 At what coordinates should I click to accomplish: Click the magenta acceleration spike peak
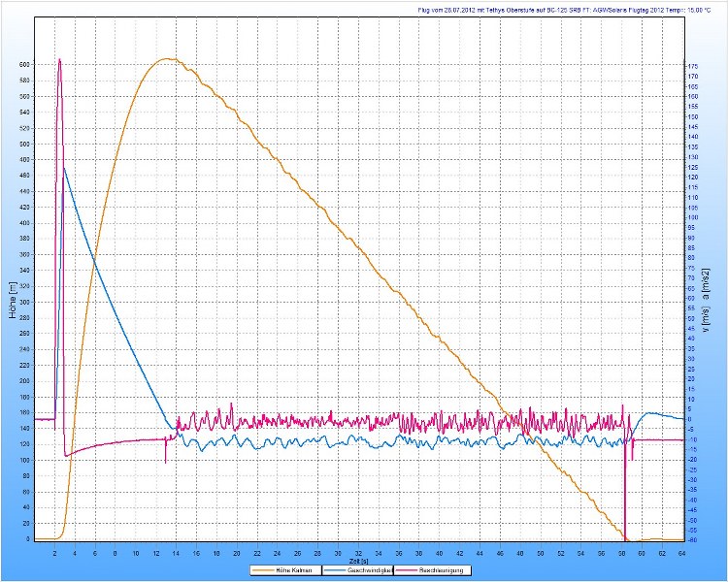[59, 59]
